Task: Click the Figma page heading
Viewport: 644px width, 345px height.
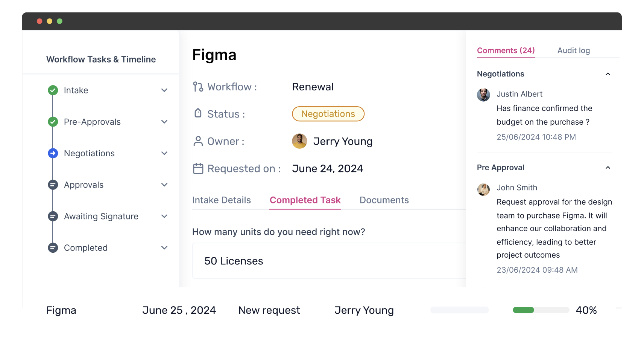Action: pyautogui.click(x=214, y=55)
